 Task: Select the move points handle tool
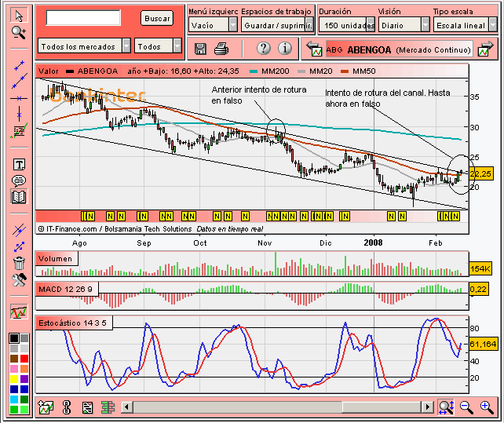pos(19,246)
